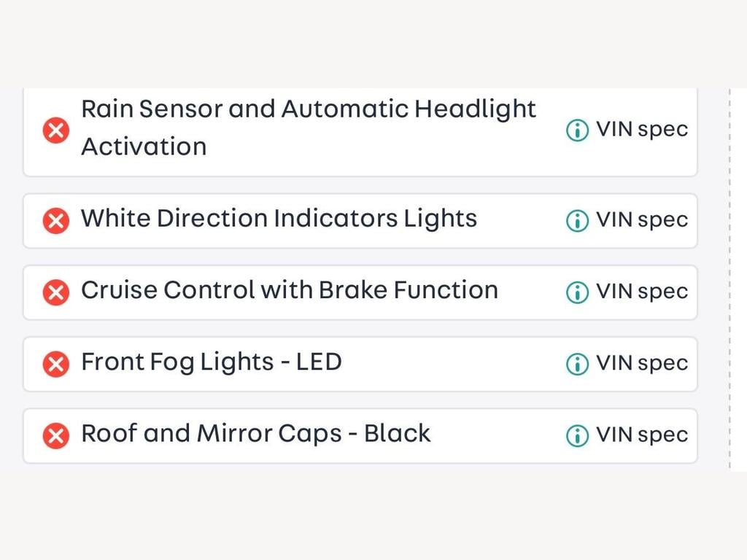Open info icon in Rain Sensor row

tap(578, 130)
